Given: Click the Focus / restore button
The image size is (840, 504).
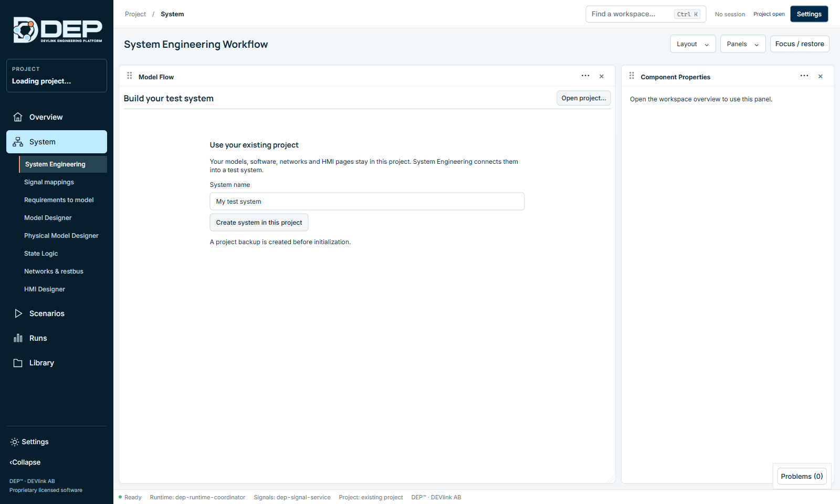Looking at the screenshot, I should click(800, 44).
